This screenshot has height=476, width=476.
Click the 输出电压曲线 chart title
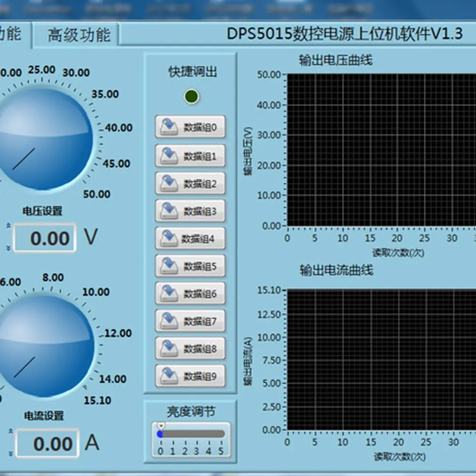click(x=336, y=60)
